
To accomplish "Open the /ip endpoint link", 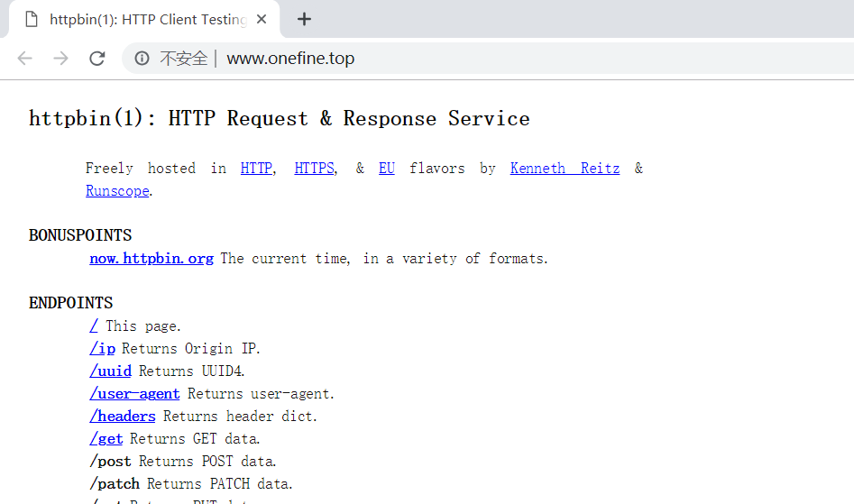I will coord(103,349).
